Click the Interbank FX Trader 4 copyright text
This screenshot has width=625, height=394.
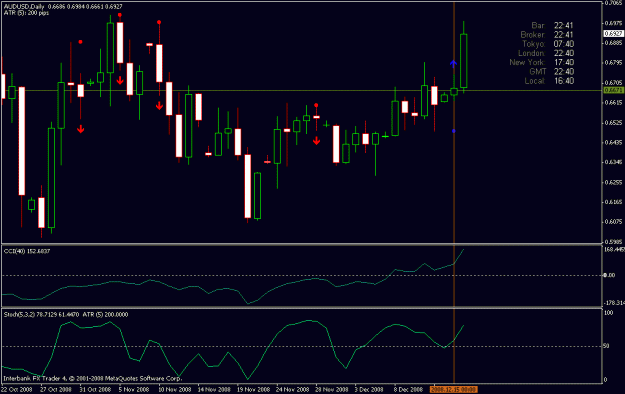pyautogui.click(x=92, y=378)
